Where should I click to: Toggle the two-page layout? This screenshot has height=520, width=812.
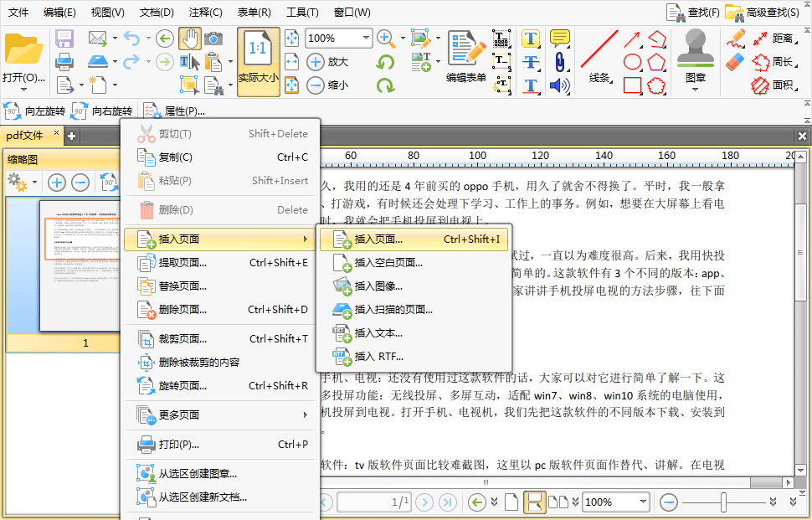click(558, 502)
